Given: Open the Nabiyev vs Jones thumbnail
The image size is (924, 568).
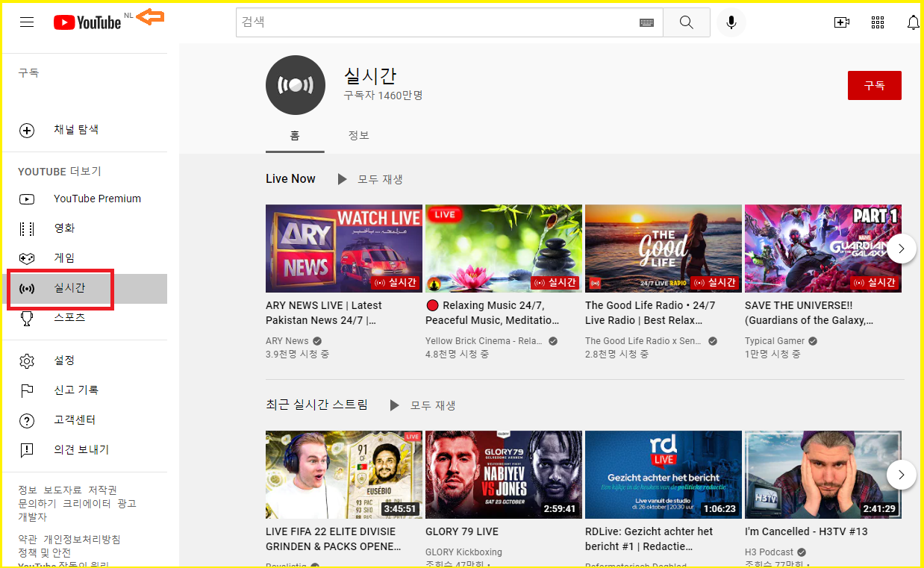Looking at the screenshot, I should [504, 475].
